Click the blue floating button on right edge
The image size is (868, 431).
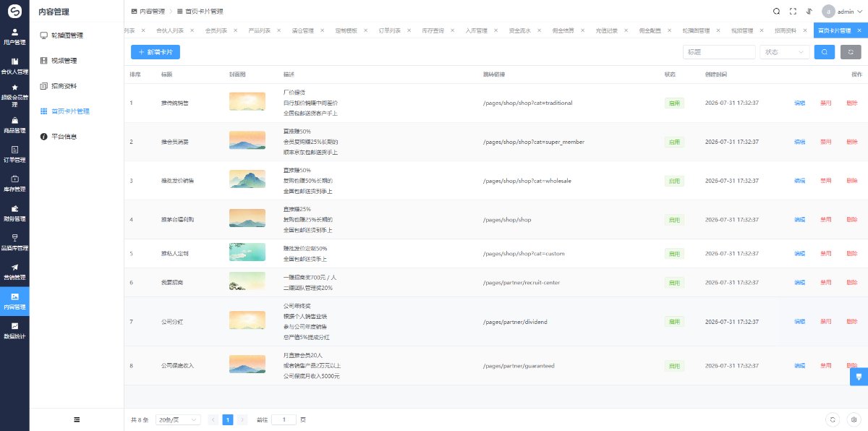point(859,376)
